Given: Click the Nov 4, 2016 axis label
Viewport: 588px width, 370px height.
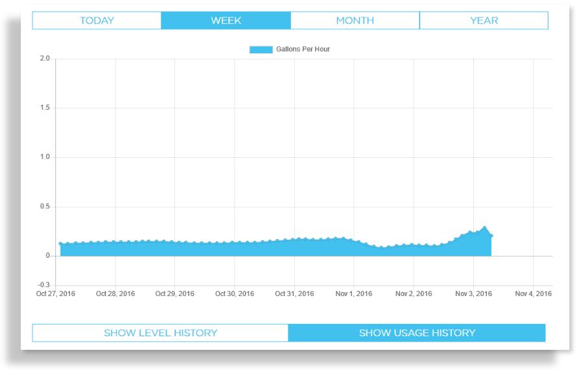Looking at the screenshot, I should (x=533, y=294).
